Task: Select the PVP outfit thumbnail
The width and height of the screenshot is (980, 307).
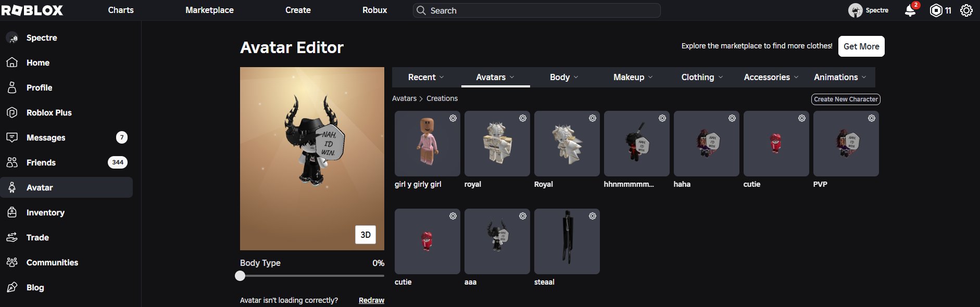Action: (846, 144)
